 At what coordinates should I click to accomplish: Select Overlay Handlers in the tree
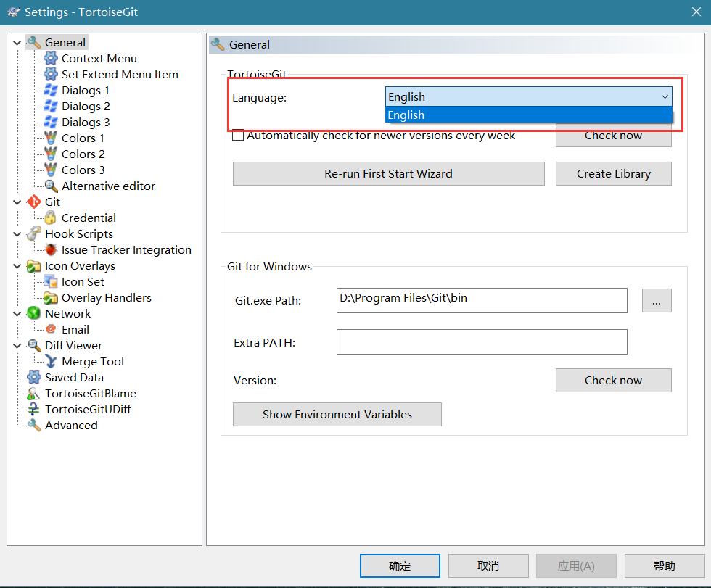tap(107, 297)
